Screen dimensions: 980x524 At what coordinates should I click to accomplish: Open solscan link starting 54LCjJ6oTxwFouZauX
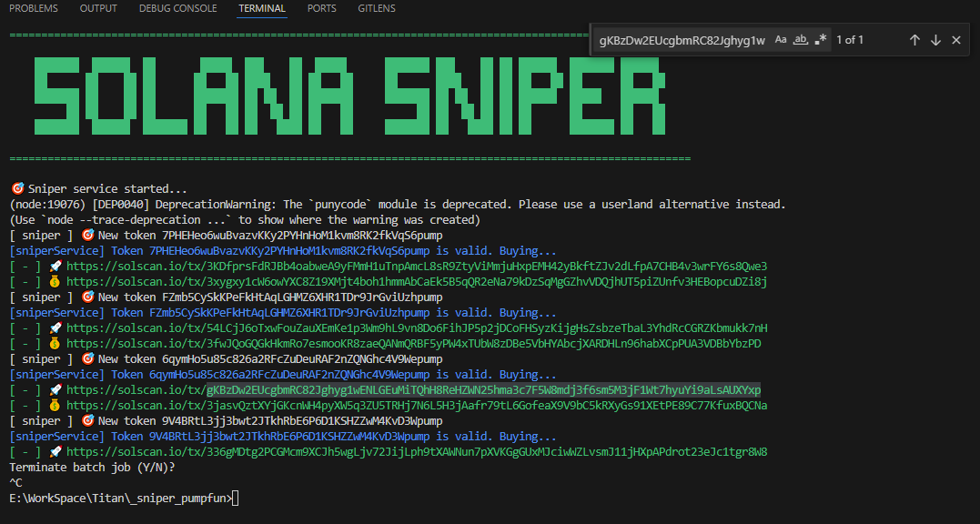(x=417, y=327)
